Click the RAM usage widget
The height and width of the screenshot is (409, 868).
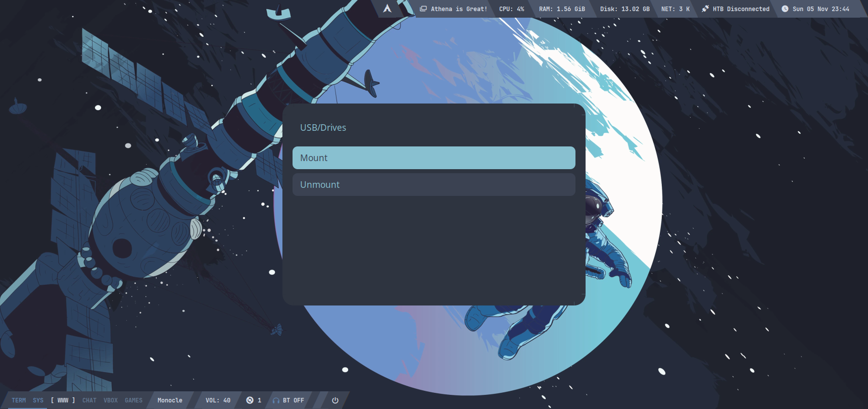click(x=562, y=9)
